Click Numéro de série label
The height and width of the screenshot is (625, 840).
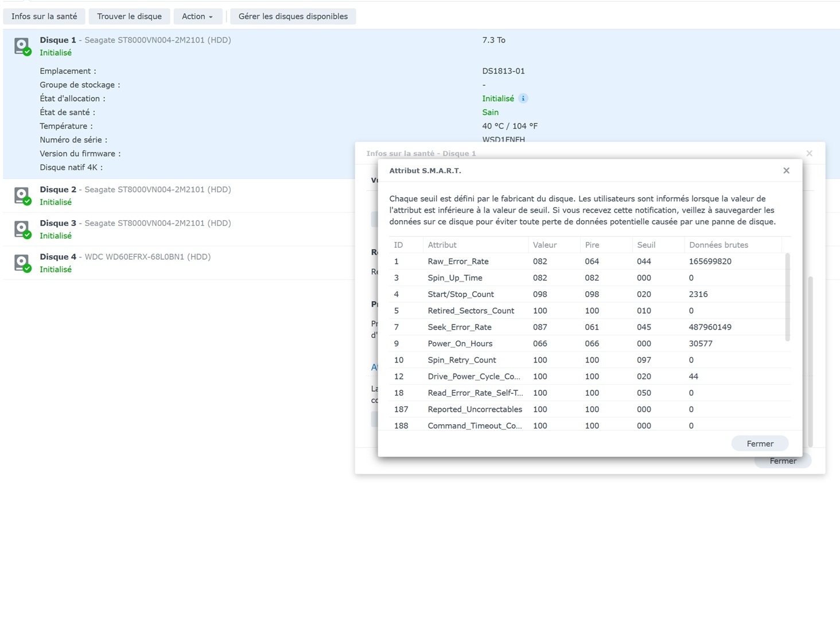(x=73, y=140)
